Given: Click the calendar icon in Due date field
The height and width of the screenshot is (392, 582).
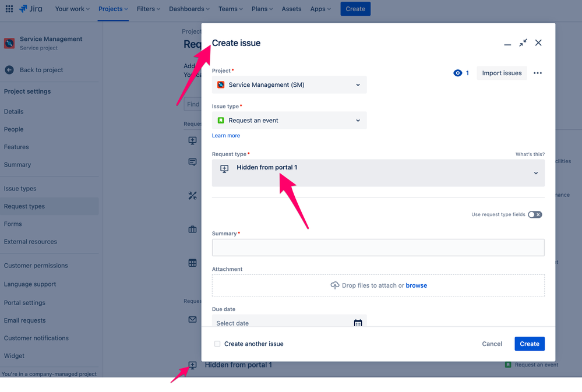Looking at the screenshot, I should (358, 323).
